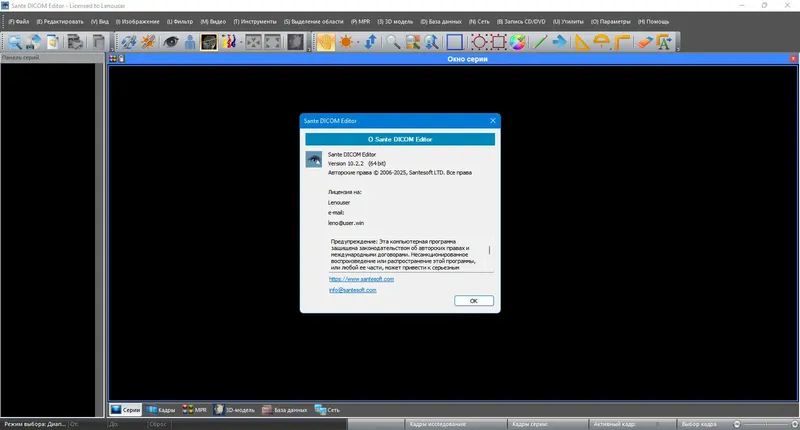This screenshot has height=430, width=800.
Task: Select the circular ROI tool
Action: coord(479,42)
